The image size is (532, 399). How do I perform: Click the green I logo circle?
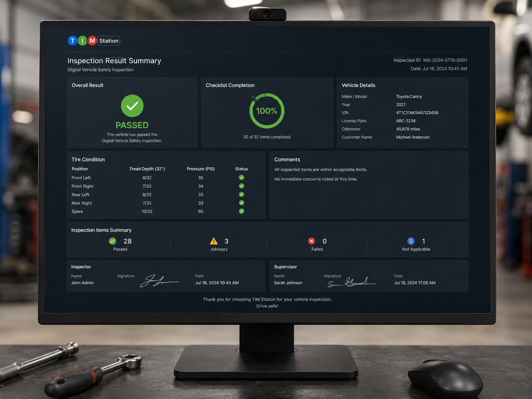click(x=82, y=41)
